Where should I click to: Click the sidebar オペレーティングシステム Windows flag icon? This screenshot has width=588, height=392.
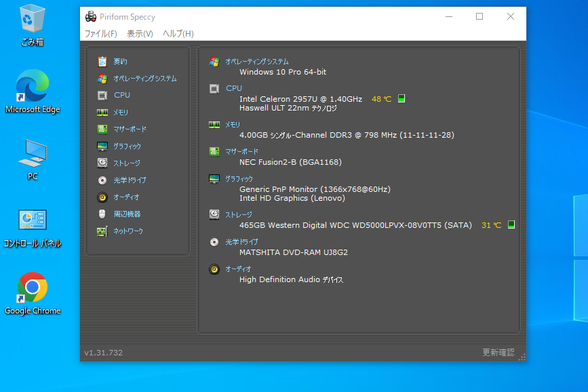pyautogui.click(x=102, y=79)
